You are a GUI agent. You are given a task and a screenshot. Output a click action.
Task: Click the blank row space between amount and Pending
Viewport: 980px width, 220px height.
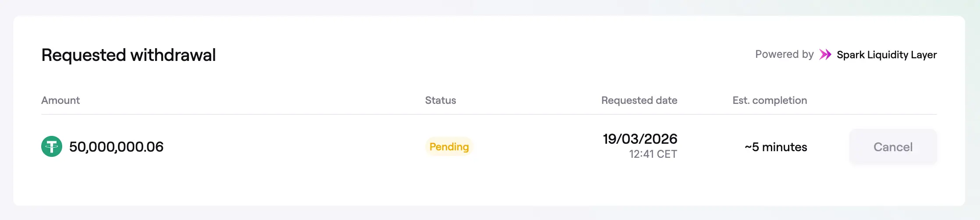pyautogui.click(x=294, y=147)
